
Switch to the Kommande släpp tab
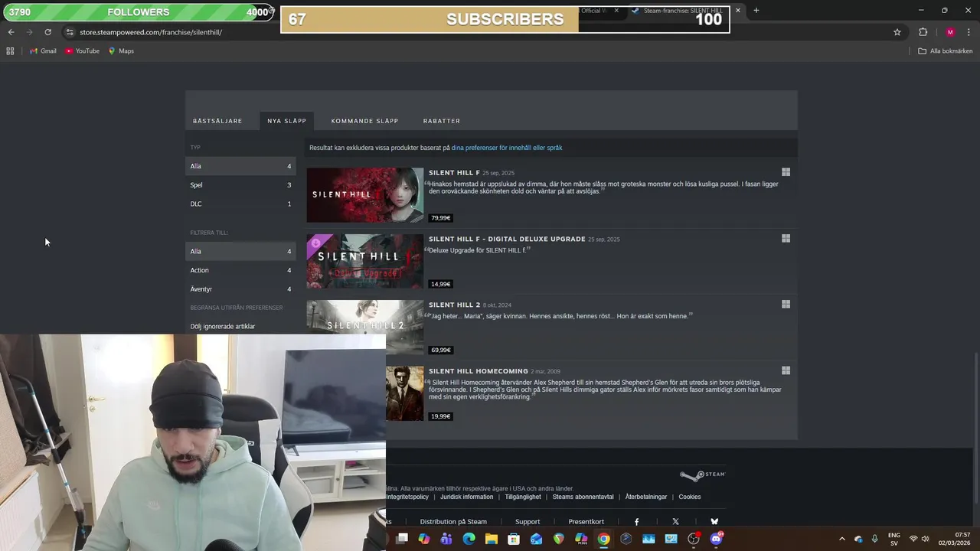364,121
